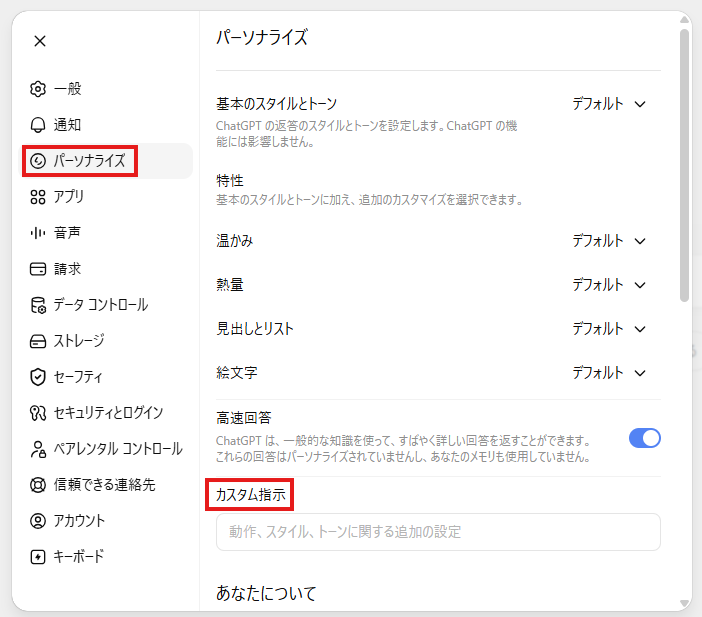The width and height of the screenshot is (702, 617).
Task: Open the 熱量 デフォルト dropdown
Action: pyautogui.click(x=609, y=285)
